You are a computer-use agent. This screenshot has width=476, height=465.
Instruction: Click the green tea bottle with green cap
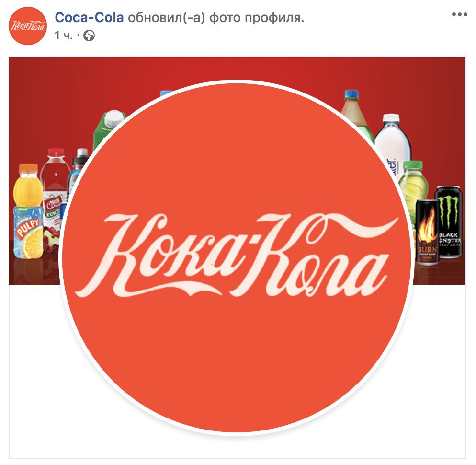coord(413,186)
